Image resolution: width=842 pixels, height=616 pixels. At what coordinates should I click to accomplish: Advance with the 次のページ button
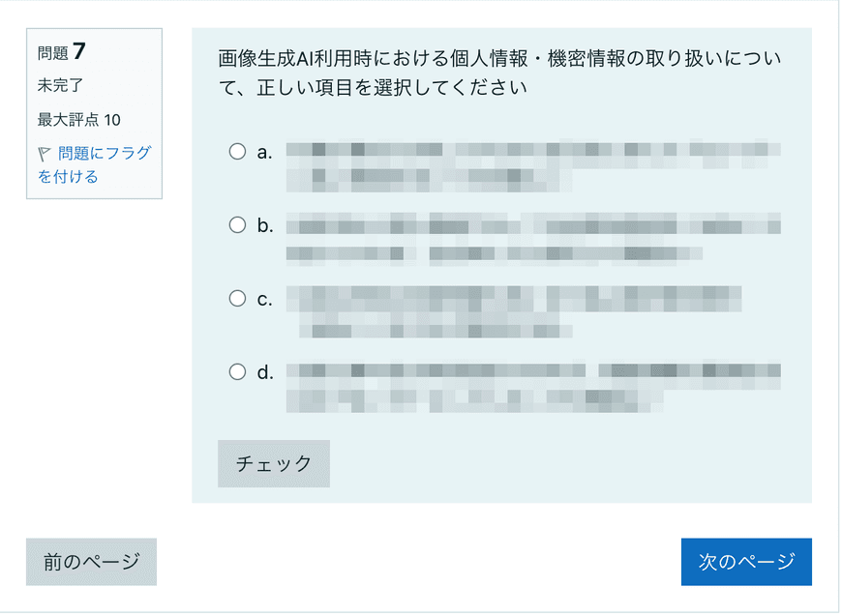746,562
